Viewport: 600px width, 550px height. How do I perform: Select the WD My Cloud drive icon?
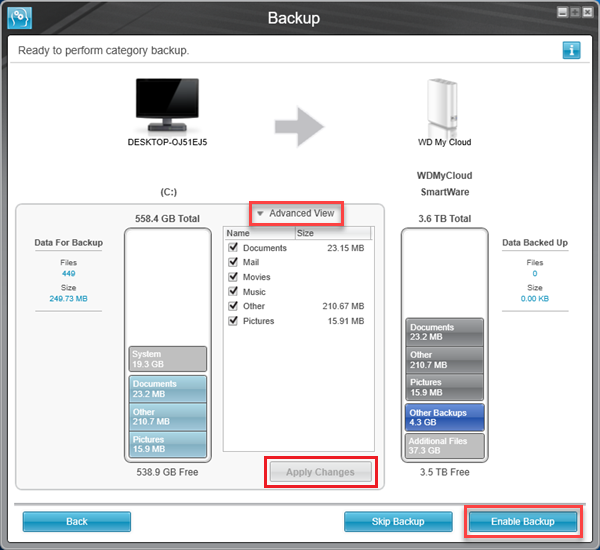tap(443, 106)
